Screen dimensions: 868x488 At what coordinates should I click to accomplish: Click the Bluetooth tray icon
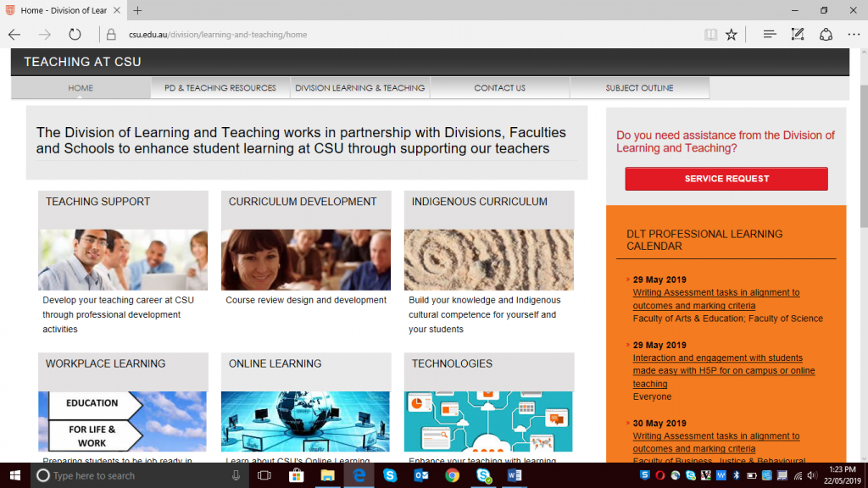click(x=737, y=475)
